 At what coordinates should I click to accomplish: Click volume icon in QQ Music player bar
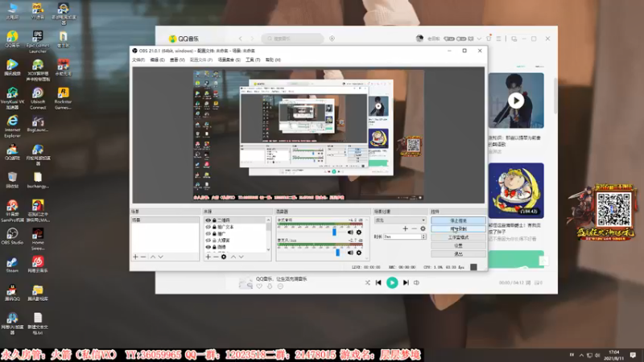(x=416, y=282)
